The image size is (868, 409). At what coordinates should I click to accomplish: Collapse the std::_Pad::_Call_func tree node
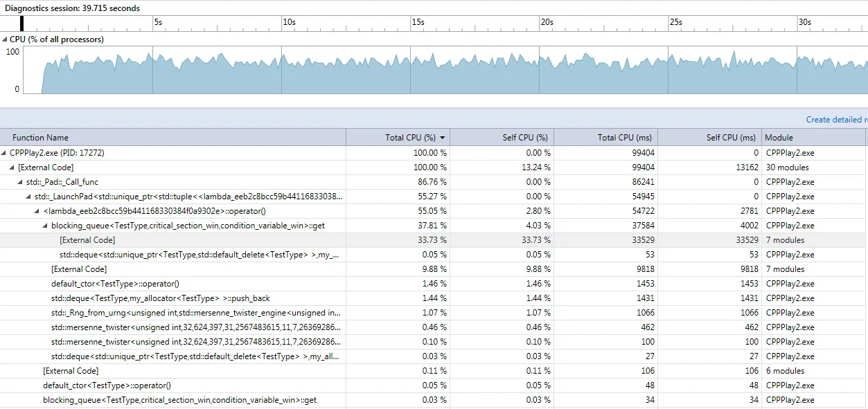pos(21,181)
